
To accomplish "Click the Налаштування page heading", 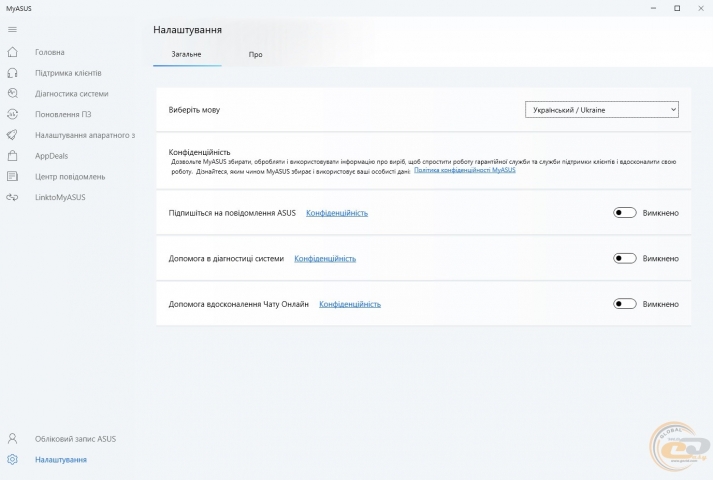I will [x=187, y=30].
